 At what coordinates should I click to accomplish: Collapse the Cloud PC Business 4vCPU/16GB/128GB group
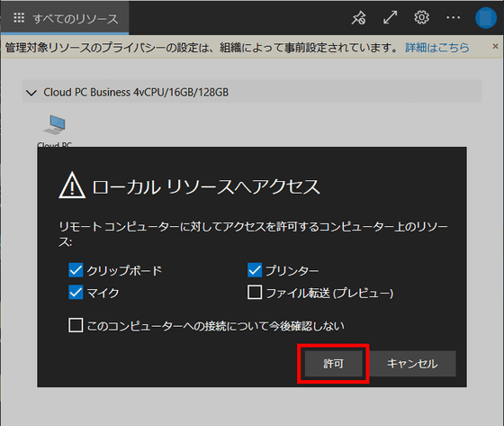click(31, 93)
